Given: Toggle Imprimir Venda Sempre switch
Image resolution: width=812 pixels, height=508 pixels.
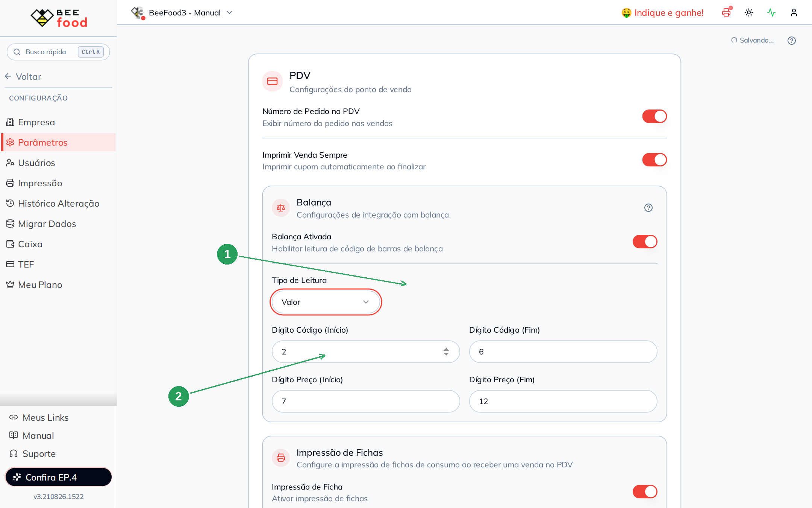Looking at the screenshot, I should [654, 160].
